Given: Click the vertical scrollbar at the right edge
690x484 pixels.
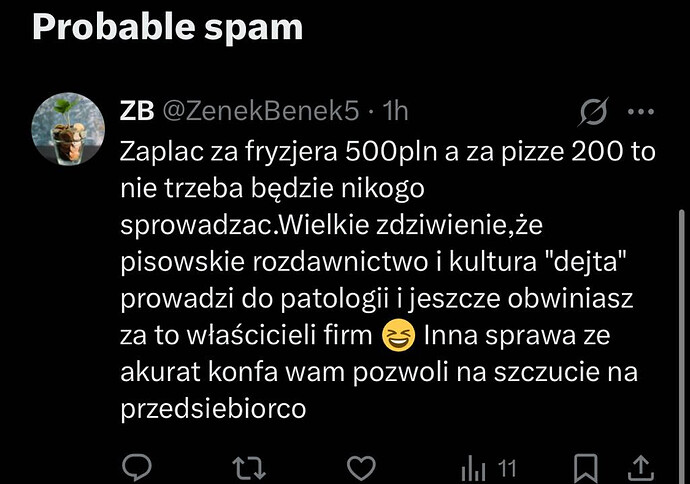Looking at the screenshot, I should coord(682,345).
